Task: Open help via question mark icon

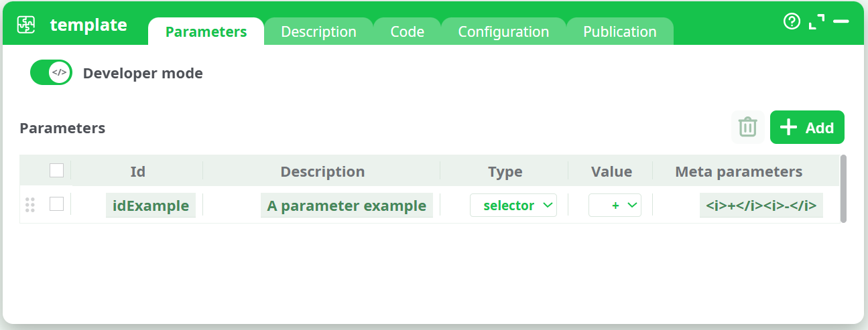Action: pos(792,22)
